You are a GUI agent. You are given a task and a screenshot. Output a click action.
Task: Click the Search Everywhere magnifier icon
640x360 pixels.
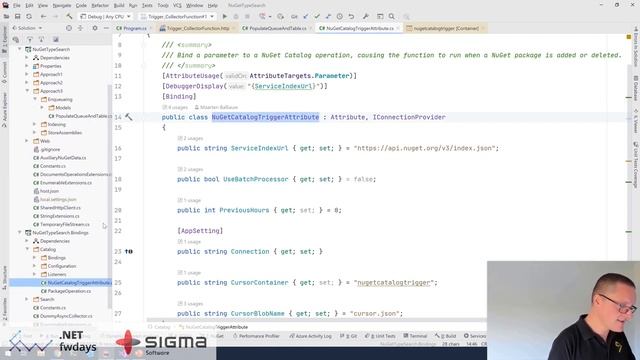(391, 16)
